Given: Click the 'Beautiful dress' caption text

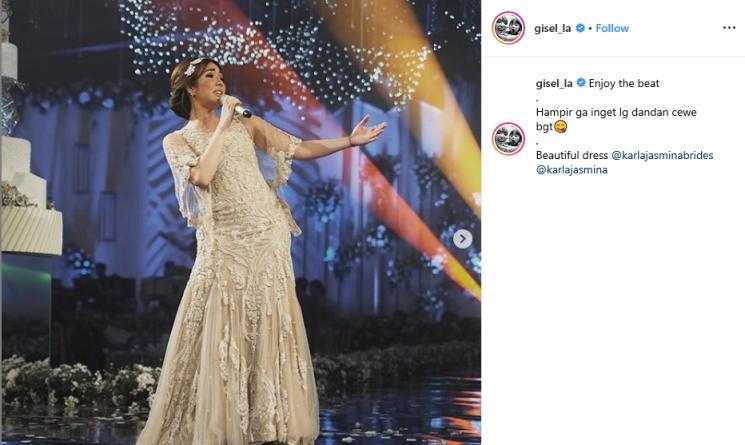Looking at the screenshot, I should point(572,155).
